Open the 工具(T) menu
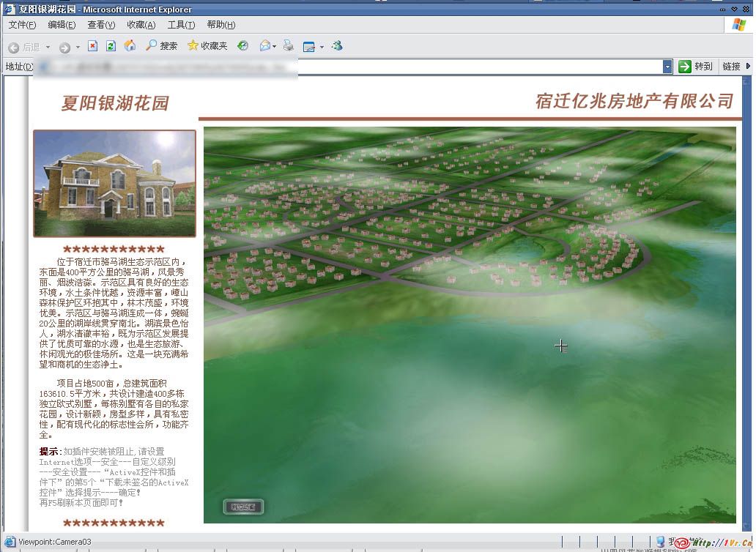Image resolution: width=756 pixels, height=552 pixels. point(181,25)
